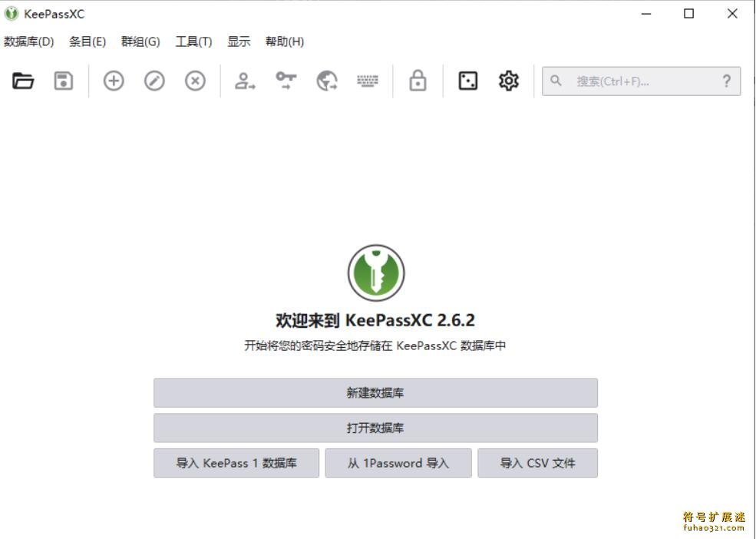Trigger auto-type keyboard icon
The image size is (756, 539).
[x=368, y=81]
